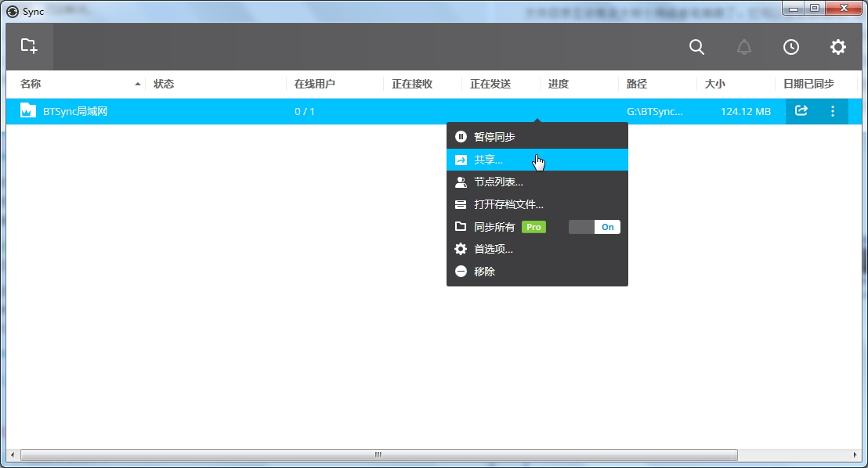Click the minus icon beside 移除
This screenshot has height=468, width=868.
(461, 271)
